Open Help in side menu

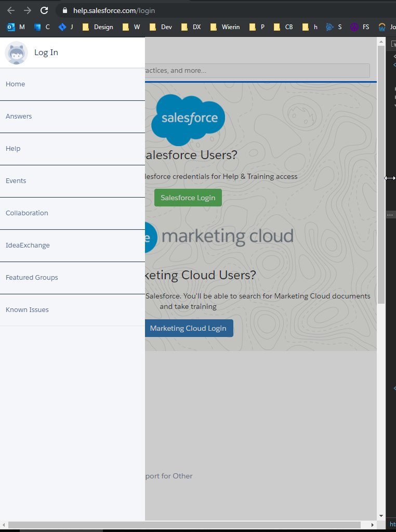[72, 149]
